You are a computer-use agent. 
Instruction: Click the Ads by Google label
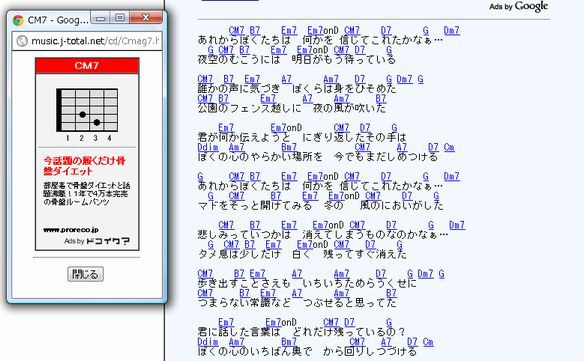coord(518,6)
